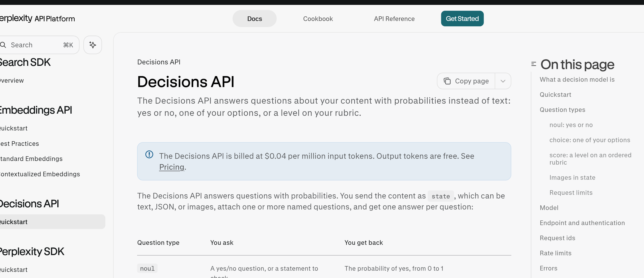Select the Decisions API Quickstart sidebar item

point(52,222)
